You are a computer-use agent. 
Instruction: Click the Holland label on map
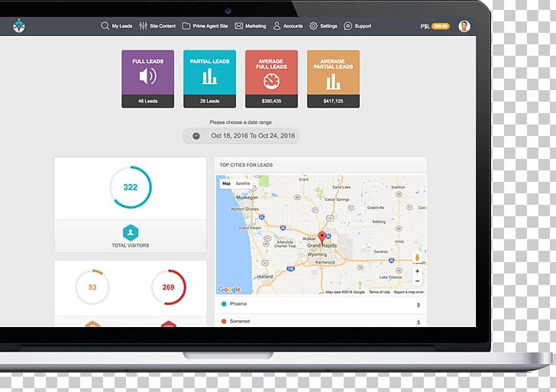click(x=265, y=277)
